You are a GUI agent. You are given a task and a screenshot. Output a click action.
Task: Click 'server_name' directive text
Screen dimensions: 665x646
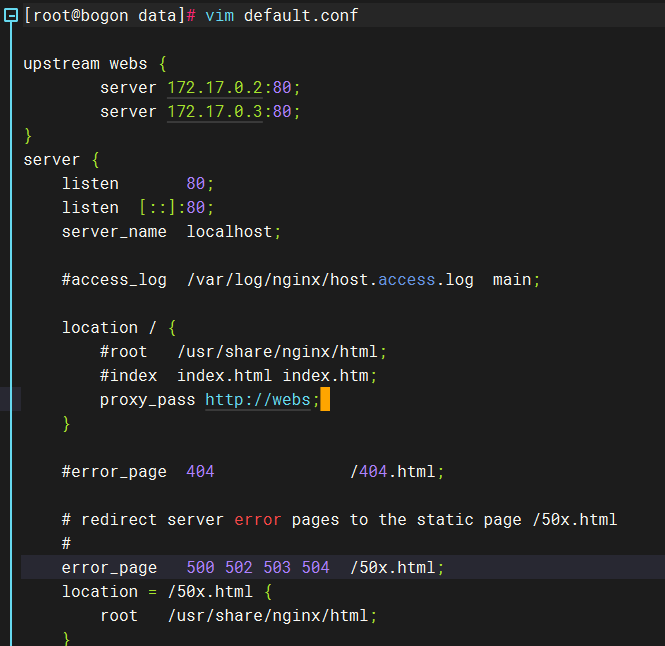[114, 232]
